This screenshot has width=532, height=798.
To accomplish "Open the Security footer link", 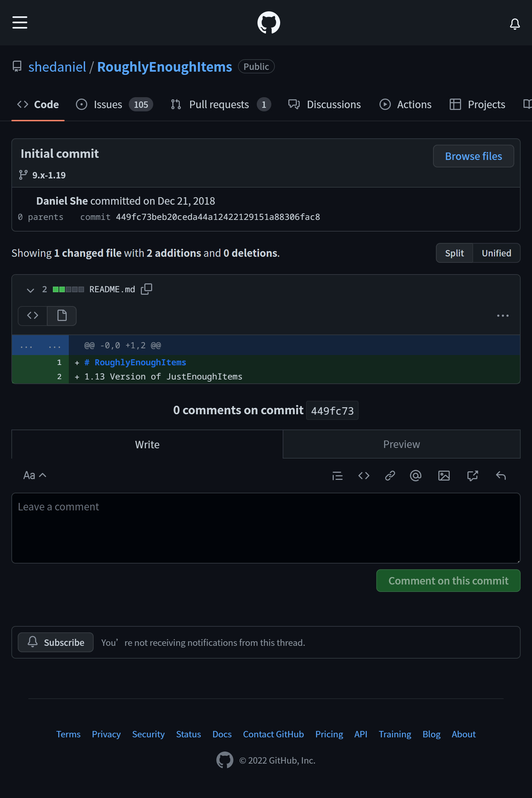I will click(148, 734).
